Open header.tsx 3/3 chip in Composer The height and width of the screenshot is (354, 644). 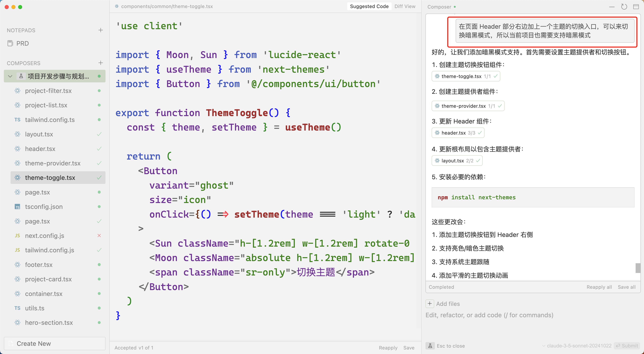[458, 133]
